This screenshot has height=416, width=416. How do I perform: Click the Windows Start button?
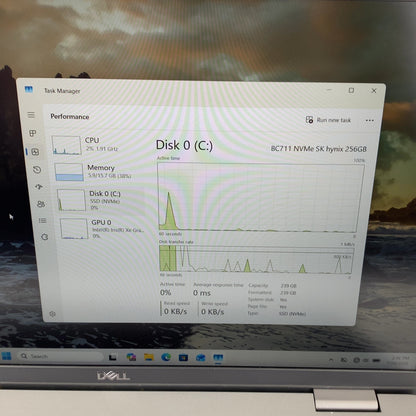click(6, 356)
